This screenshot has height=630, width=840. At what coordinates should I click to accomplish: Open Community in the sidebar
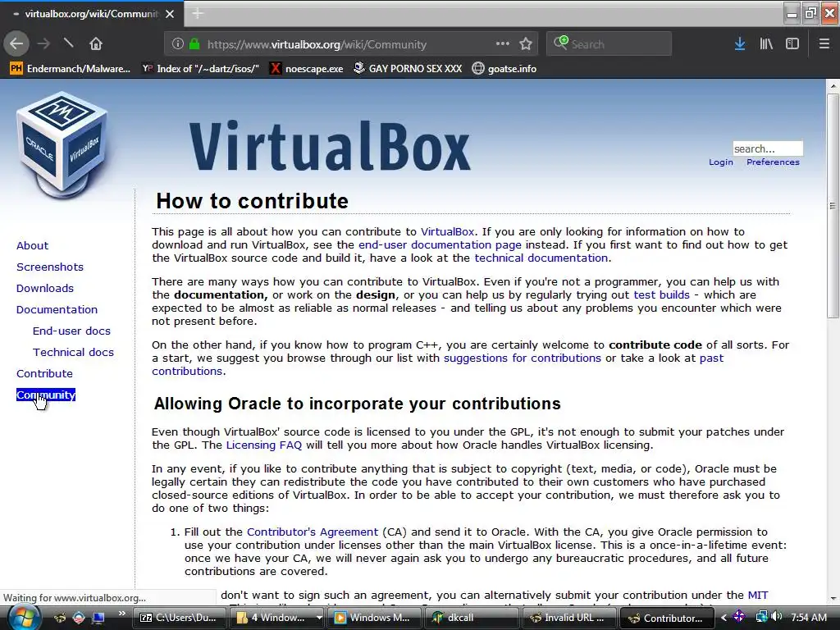click(x=46, y=395)
